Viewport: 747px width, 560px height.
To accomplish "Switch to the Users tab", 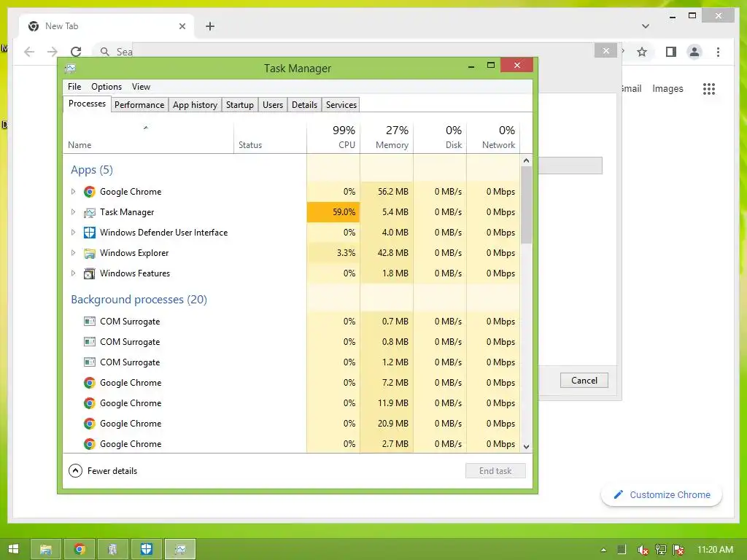I will point(273,105).
